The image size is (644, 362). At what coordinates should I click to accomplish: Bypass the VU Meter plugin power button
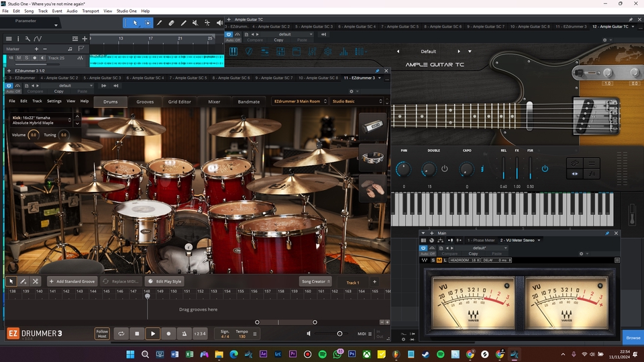tap(423, 248)
